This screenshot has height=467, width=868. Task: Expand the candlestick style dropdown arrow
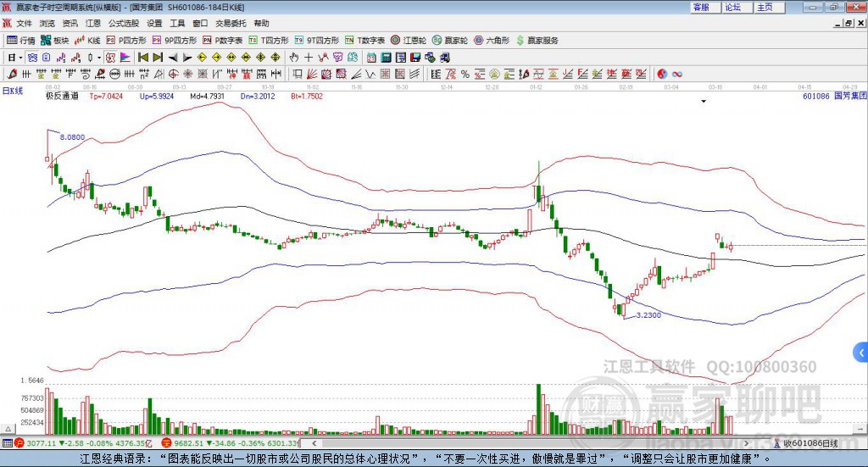(99, 58)
